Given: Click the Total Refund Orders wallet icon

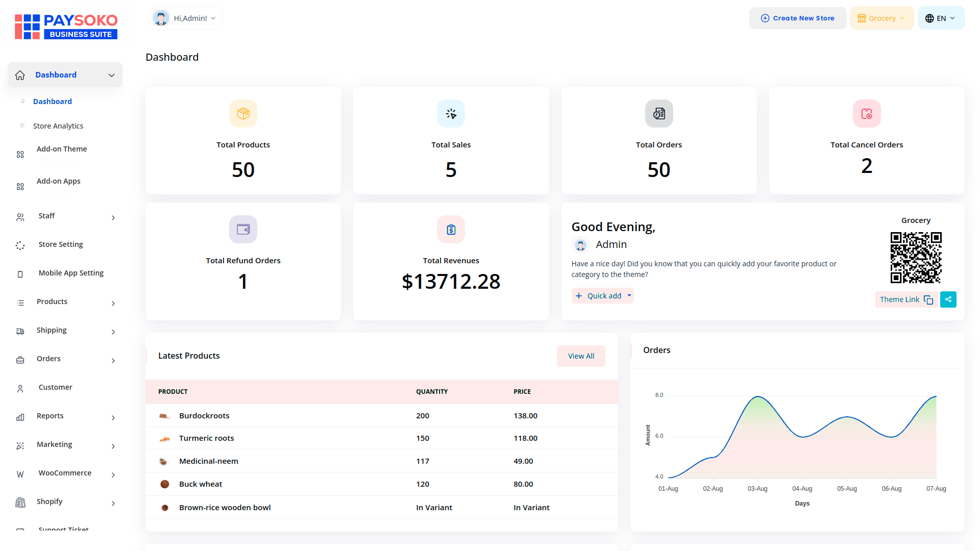Looking at the screenshot, I should [243, 230].
